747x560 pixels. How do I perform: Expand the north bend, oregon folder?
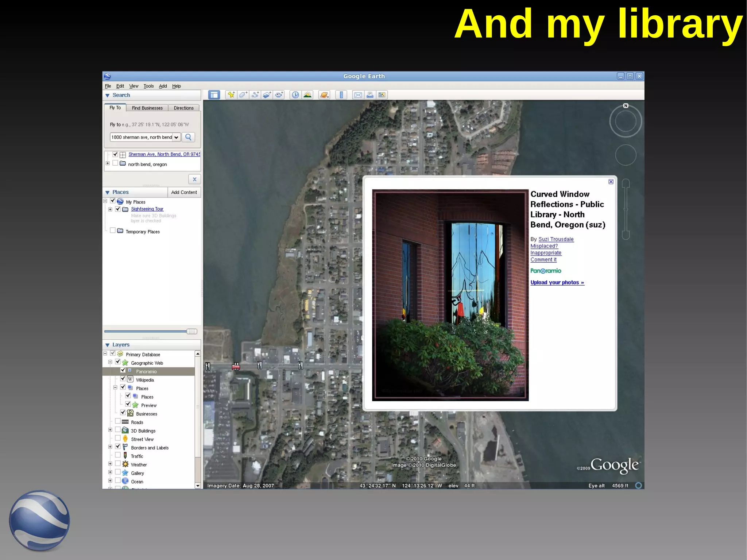108,163
